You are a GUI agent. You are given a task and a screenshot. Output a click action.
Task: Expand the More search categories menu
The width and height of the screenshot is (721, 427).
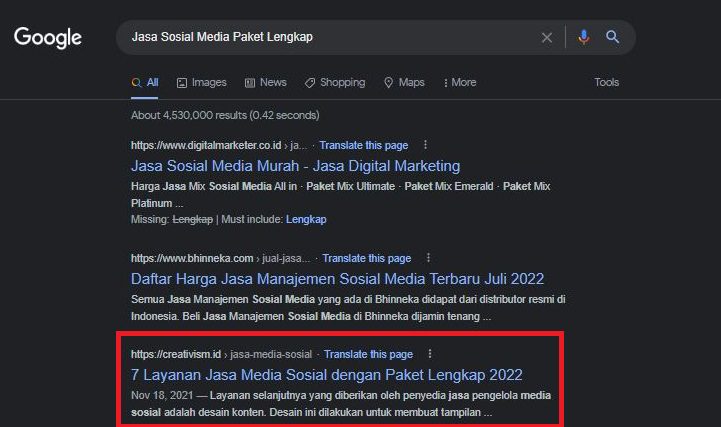point(460,83)
